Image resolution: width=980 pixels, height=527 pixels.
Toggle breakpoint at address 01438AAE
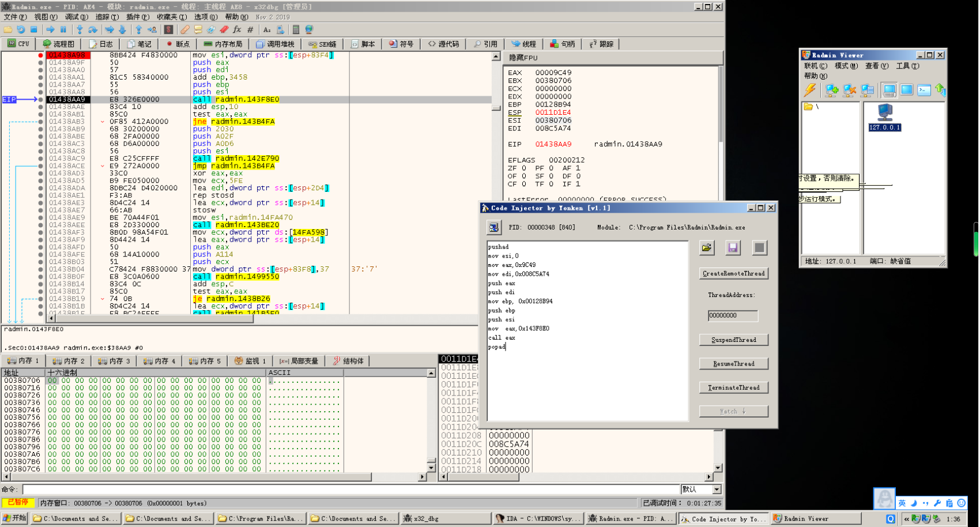(x=40, y=107)
